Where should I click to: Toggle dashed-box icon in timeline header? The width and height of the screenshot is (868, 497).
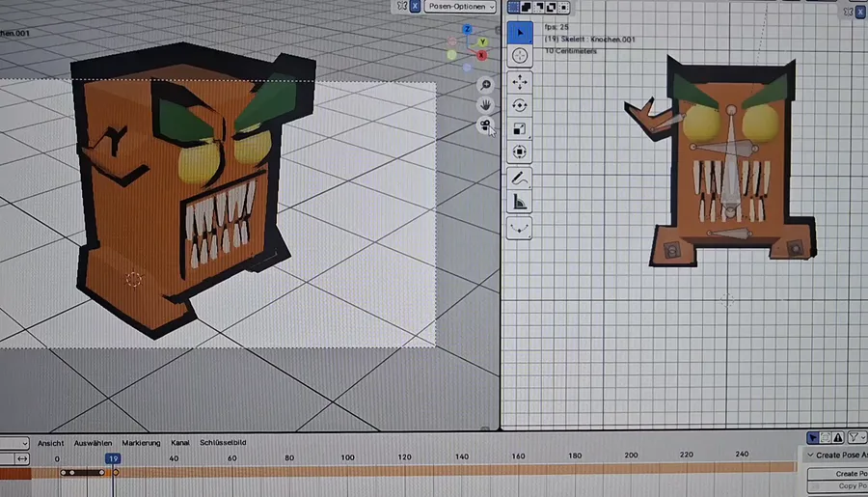pyautogui.click(x=826, y=438)
